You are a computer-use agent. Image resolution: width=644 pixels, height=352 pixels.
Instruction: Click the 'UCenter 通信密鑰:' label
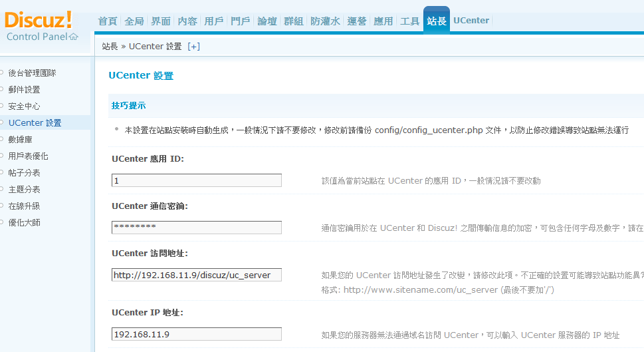[x=150, y=206]
